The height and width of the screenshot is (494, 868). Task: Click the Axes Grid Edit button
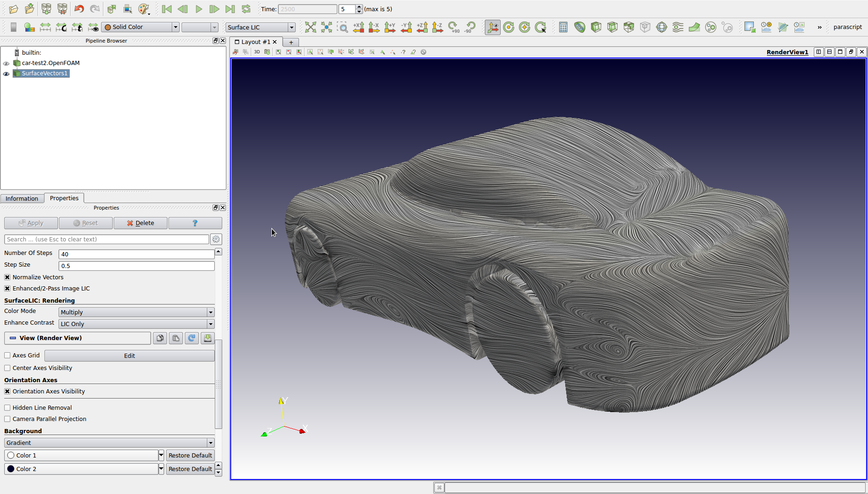tap(130, 356)
